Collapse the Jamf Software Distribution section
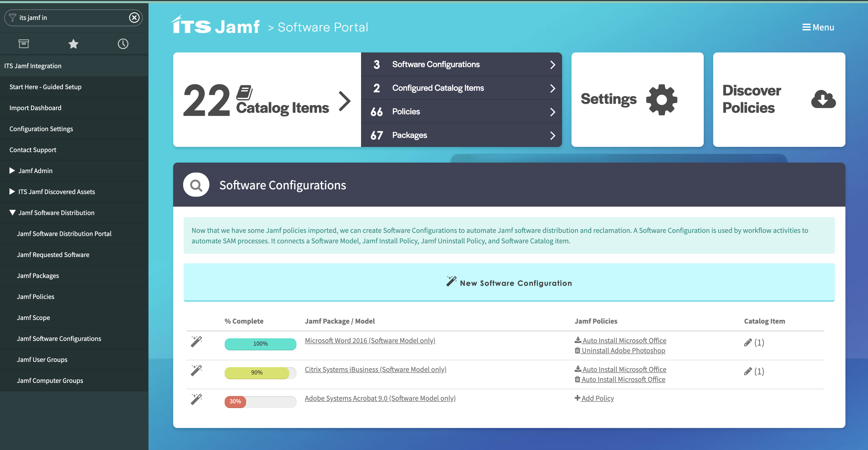Screen dimensions: 868x450 pos(12,212)
